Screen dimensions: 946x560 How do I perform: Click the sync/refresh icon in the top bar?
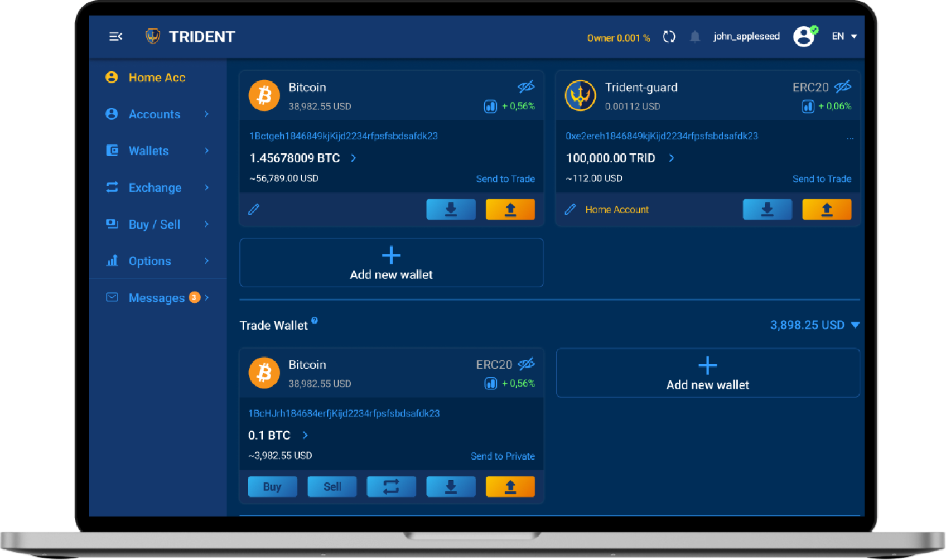click(x=669, y=36)
